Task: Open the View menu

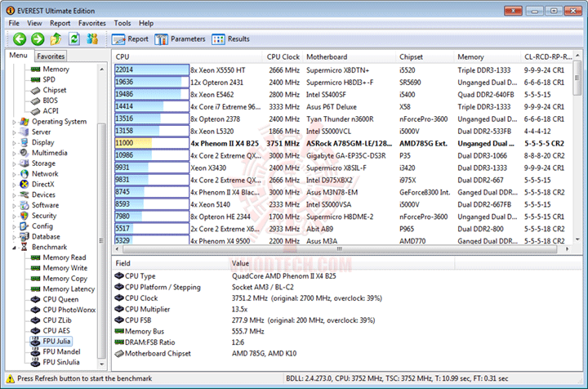Action: pos(34,23)
